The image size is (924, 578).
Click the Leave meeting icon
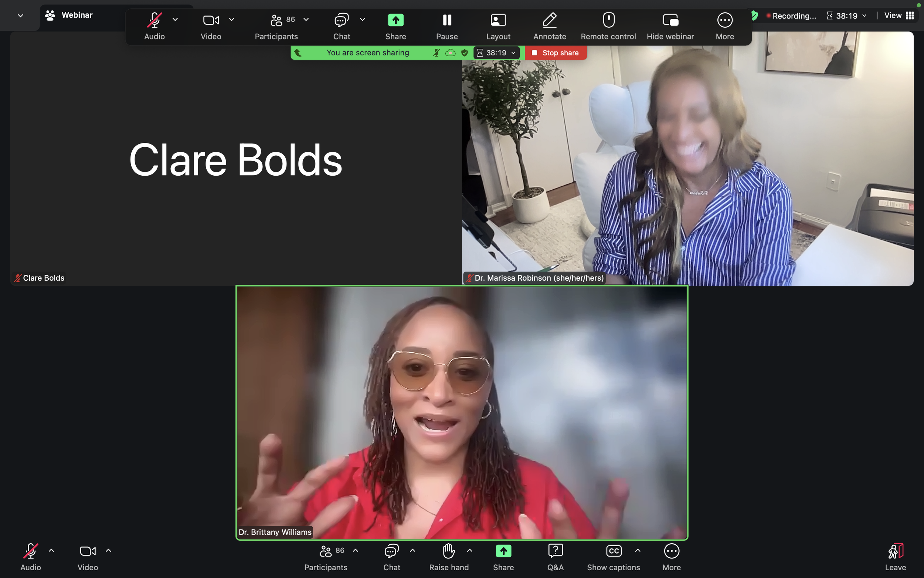pyautogui.click(x=895, y=551)
